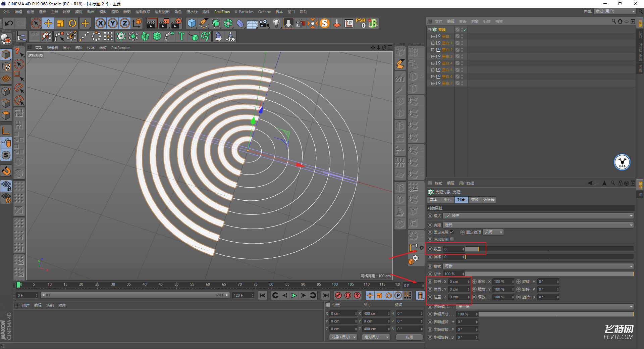Toggle the Y axis lock button
The width and height of the screenshot is (644, 349).
[113, 23]
